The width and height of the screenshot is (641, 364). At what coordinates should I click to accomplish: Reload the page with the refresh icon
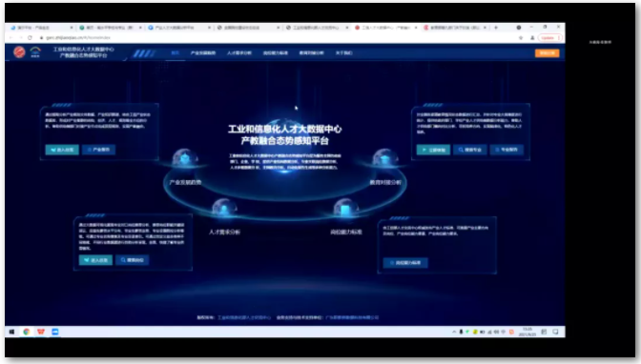click(x=30, y=37)
